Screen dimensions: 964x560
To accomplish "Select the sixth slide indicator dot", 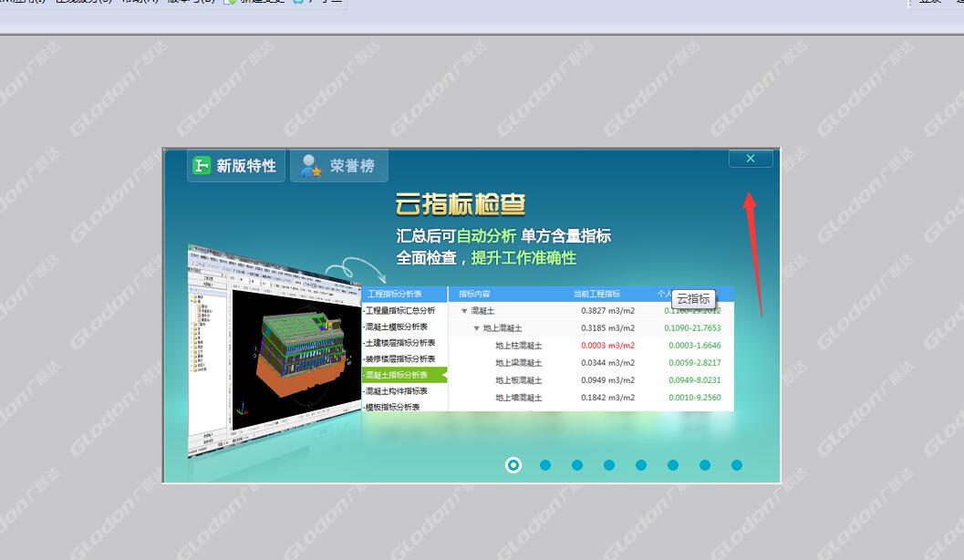I will pos(673,465).
